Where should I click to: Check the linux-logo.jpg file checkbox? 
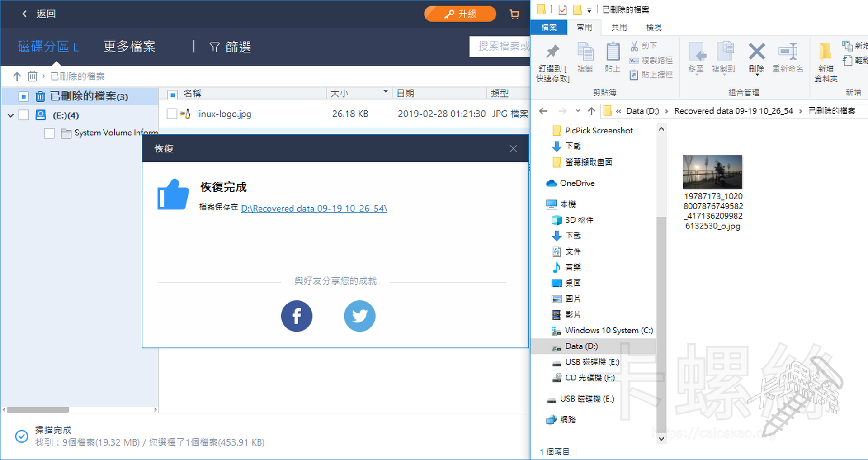click(172, 114)
